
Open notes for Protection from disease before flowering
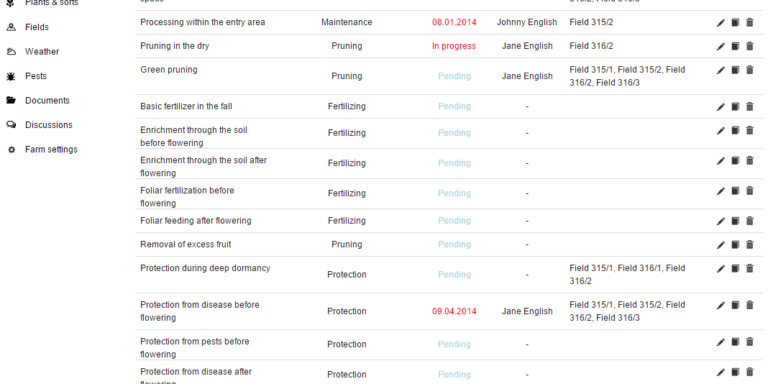click(x=735, y=305)
